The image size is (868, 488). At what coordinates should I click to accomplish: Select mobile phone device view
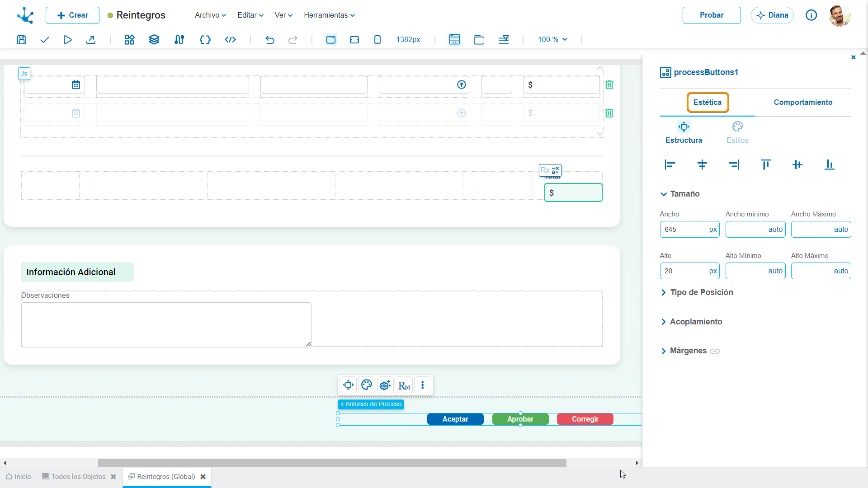(377, 40)
